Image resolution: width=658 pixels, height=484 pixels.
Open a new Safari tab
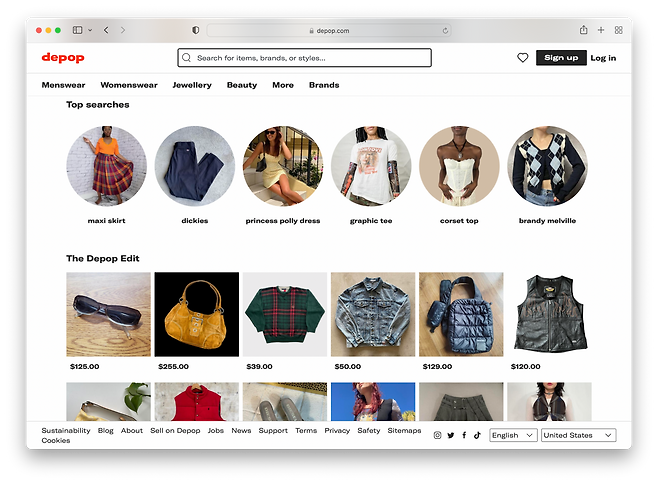click(601, 30)
